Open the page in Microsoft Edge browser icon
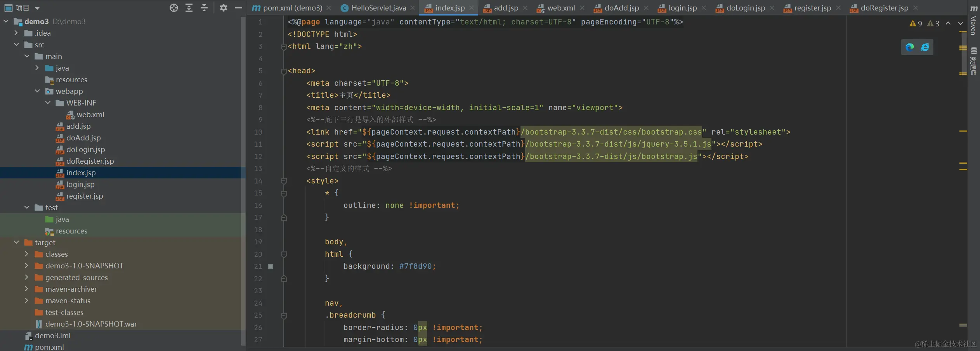The height and width of the screenshot is (351, 980). [x=910, y=47]
